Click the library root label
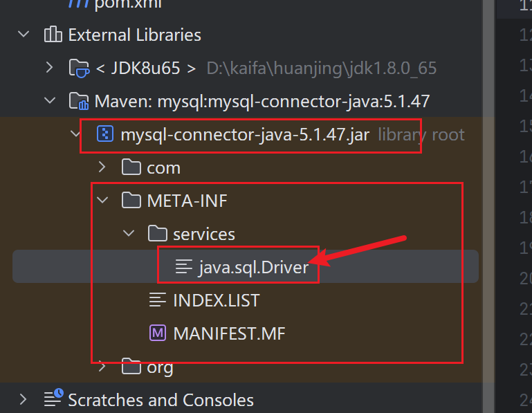 (421, 135)
